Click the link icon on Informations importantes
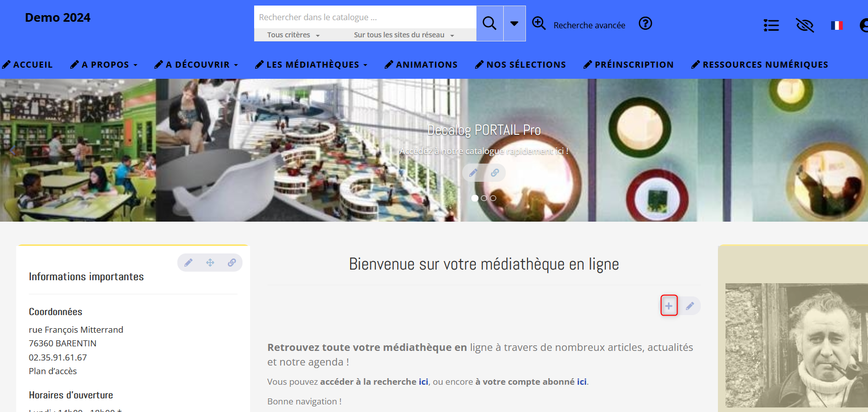 [231, 263]
